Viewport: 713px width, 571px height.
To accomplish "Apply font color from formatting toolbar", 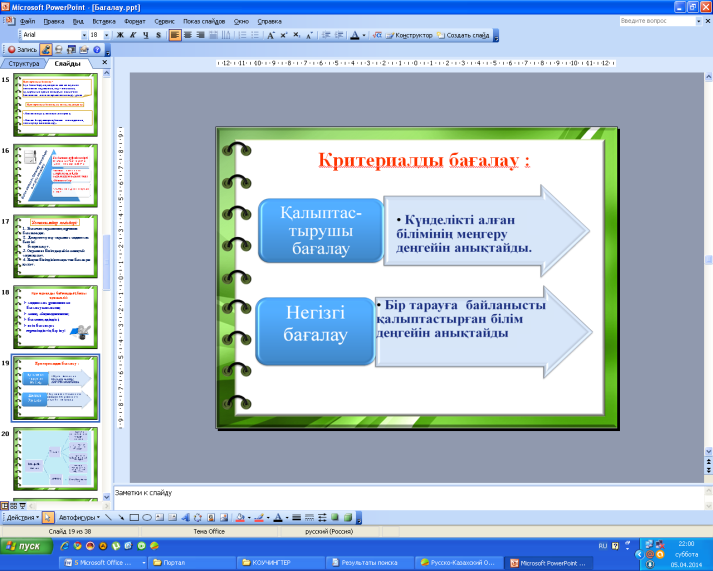I will tap(355, 35).
